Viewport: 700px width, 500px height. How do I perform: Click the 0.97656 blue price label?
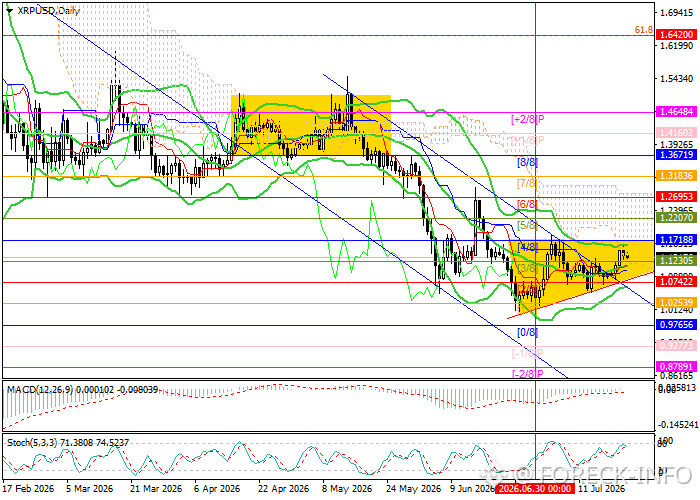(677, 325)
